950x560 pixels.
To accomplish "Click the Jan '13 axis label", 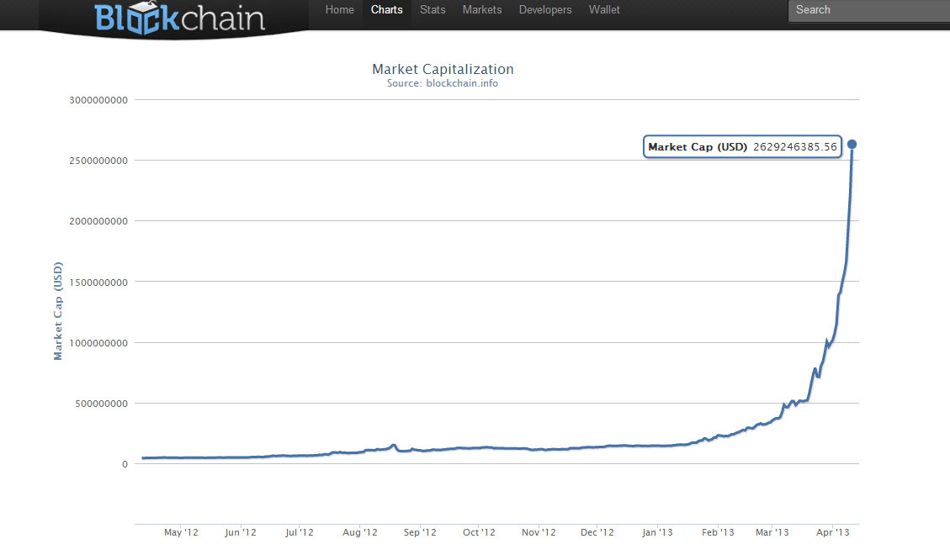I will click(657, 532).
